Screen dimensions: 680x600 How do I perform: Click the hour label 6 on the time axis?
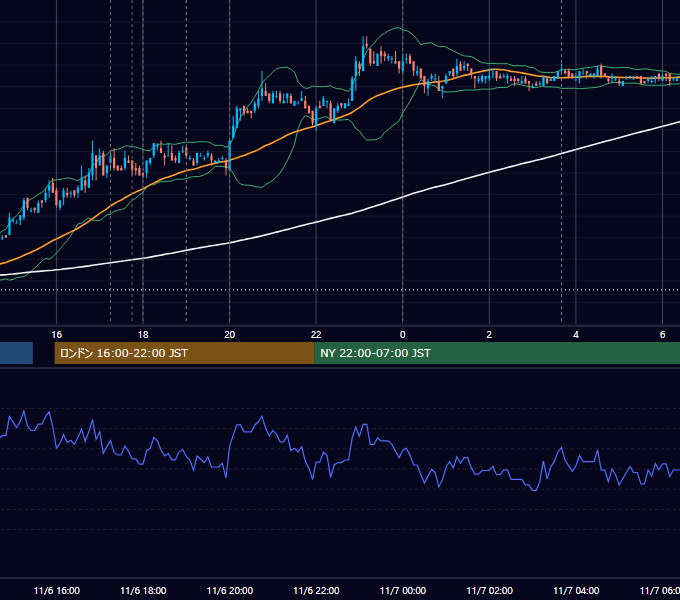662,335
